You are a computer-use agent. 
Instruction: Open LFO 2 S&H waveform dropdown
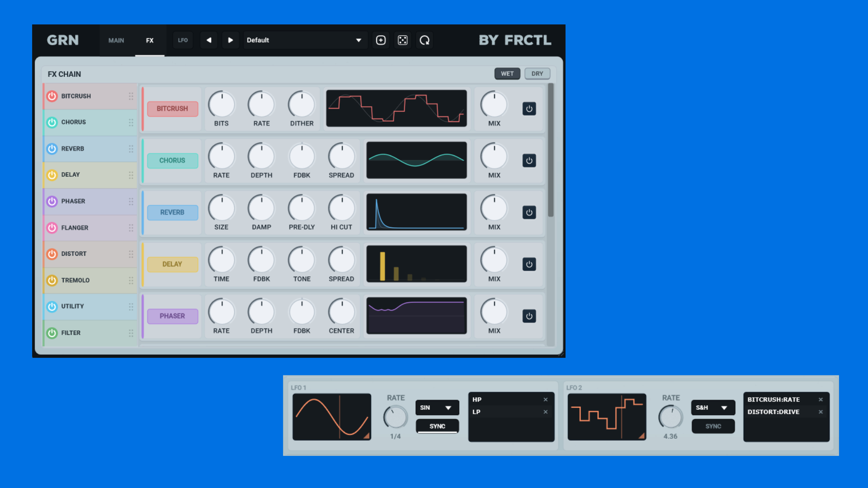click(712, 408)
